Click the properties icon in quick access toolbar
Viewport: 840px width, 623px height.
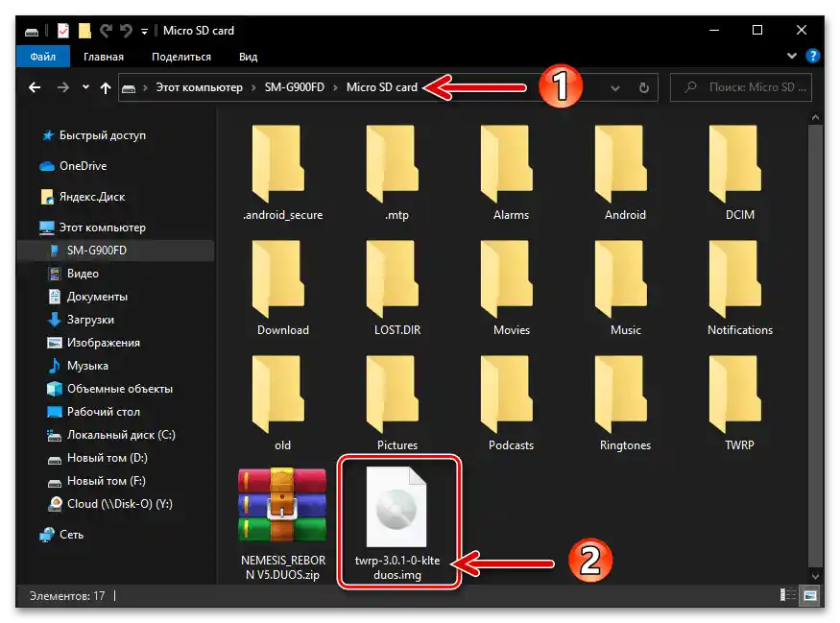[62, 30]
